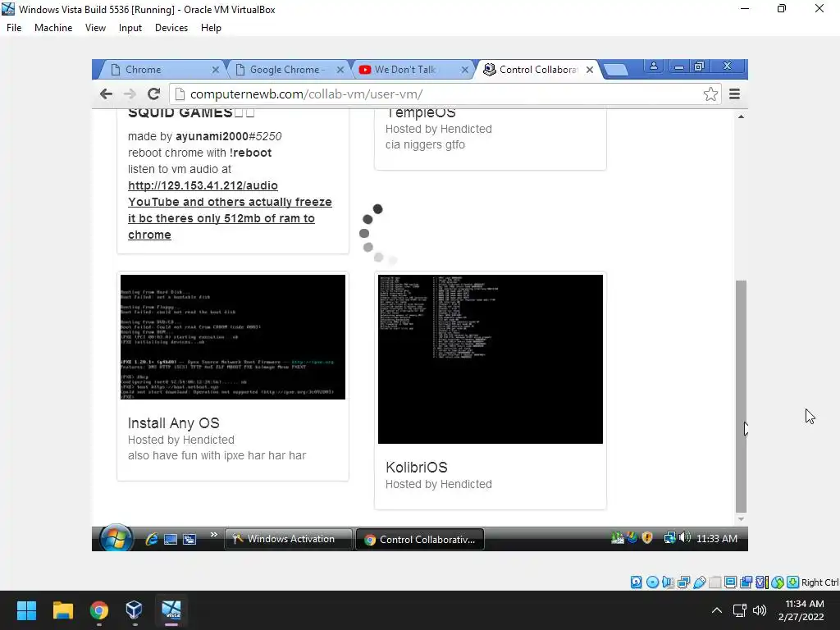Open a new Chrome tab
Image resolution: width=840 pixels, height=630 pixels.
615,70
